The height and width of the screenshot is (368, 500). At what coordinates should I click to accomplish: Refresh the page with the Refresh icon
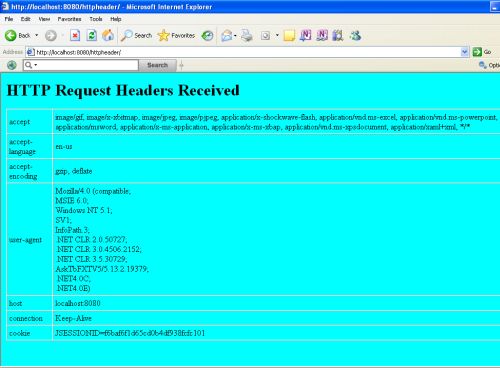(x=91, y=35)
